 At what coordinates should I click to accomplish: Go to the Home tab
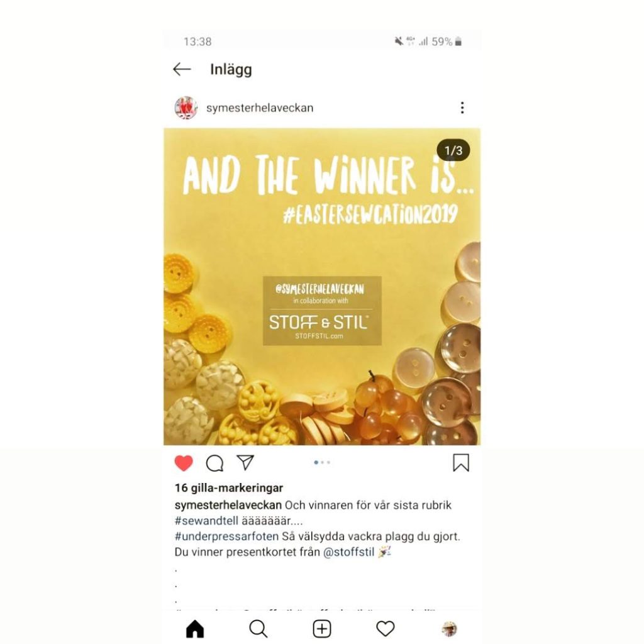tap(195, 629)
